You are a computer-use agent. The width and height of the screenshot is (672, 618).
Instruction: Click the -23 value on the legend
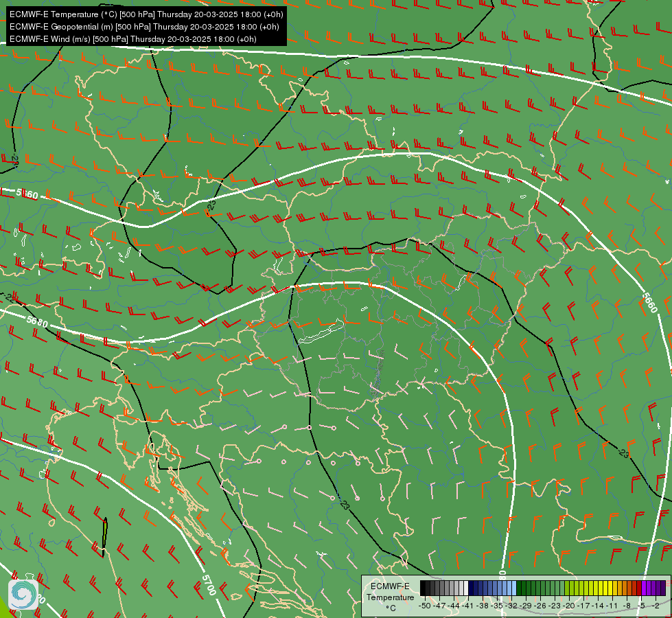[x=554, y=606]
